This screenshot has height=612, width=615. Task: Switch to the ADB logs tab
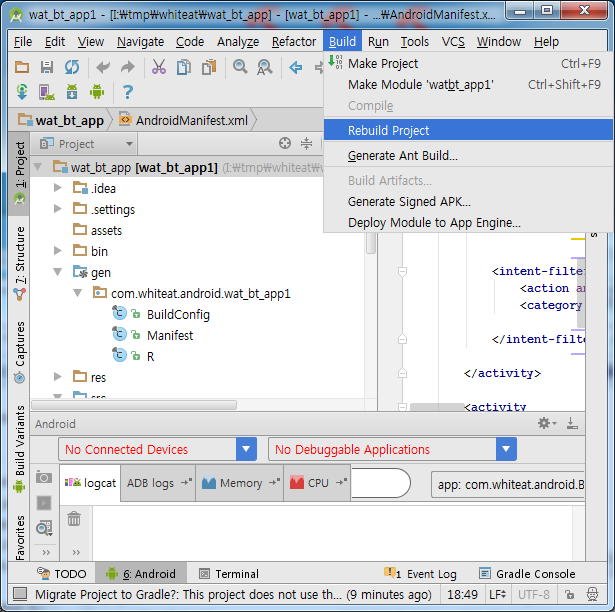pyautogui.click(x=158, y=483)
